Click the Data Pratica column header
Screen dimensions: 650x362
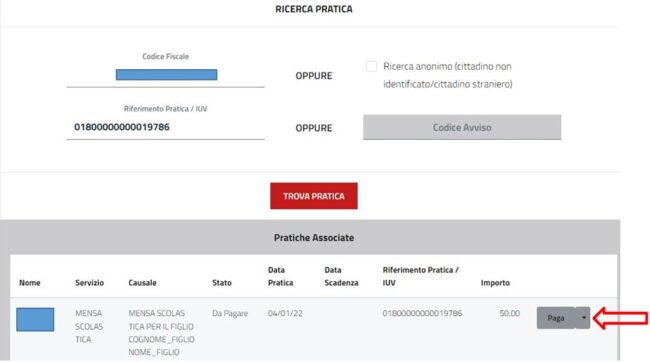point(281,276)
